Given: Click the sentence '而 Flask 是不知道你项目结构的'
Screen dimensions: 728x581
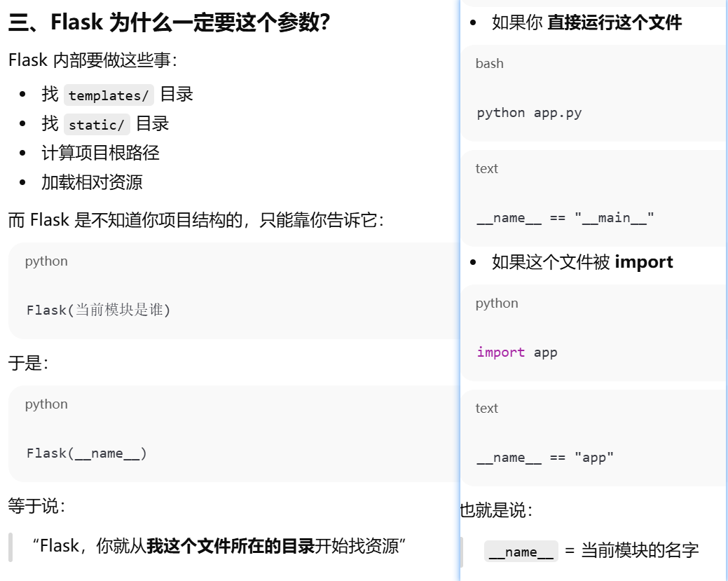Looking at the screenshot, I should 125,220.
